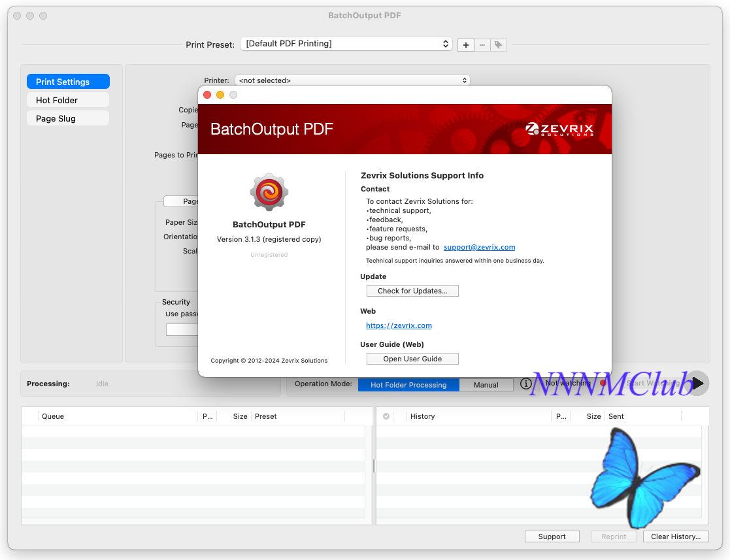Click Check for Updates button
This screenshot has width=730, height=560.
click(x=412, y=291)
